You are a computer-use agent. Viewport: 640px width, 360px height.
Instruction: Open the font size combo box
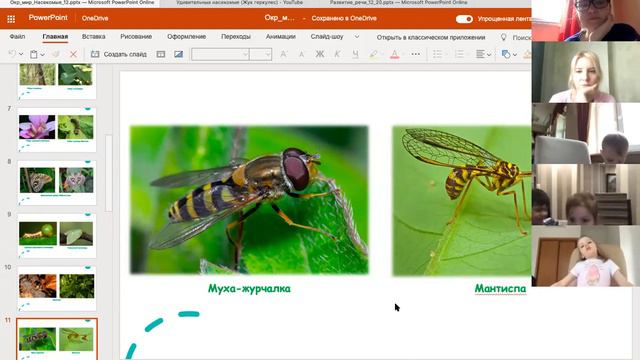pos(261,54)
